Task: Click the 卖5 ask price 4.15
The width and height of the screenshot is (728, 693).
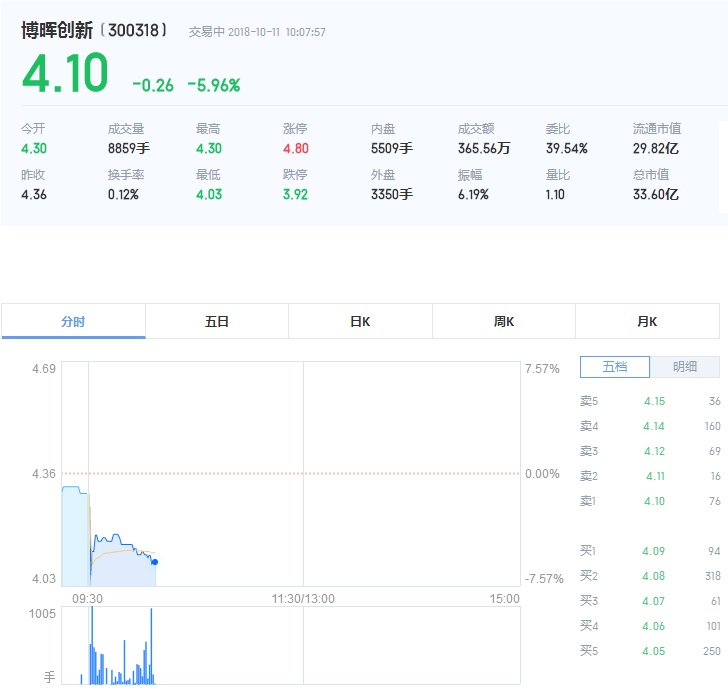Action: 655,401
